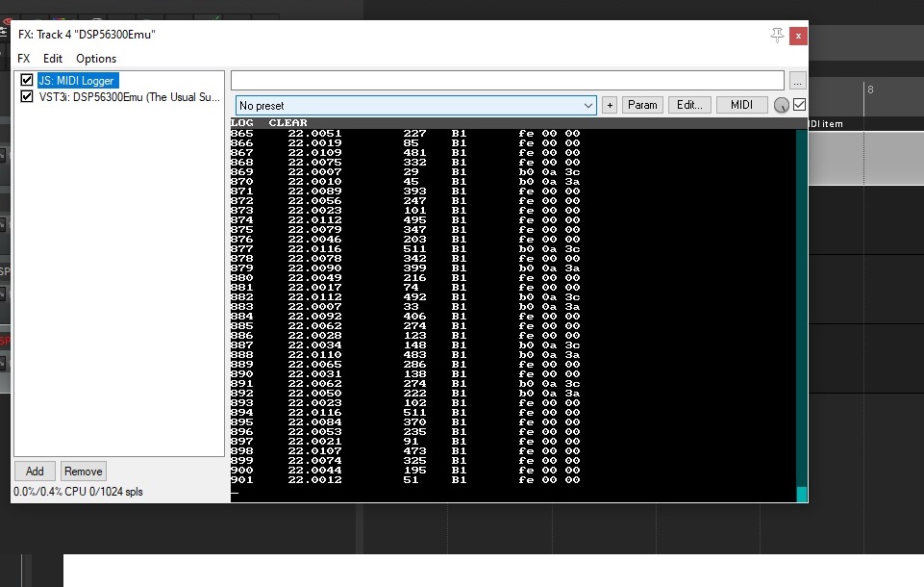Open the No preset dropdown
The image size is (924, 587).
click(416, 105)
